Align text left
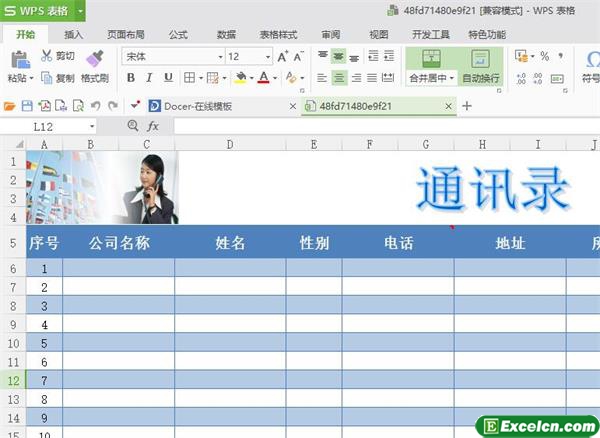 click(x=322, y=78)
